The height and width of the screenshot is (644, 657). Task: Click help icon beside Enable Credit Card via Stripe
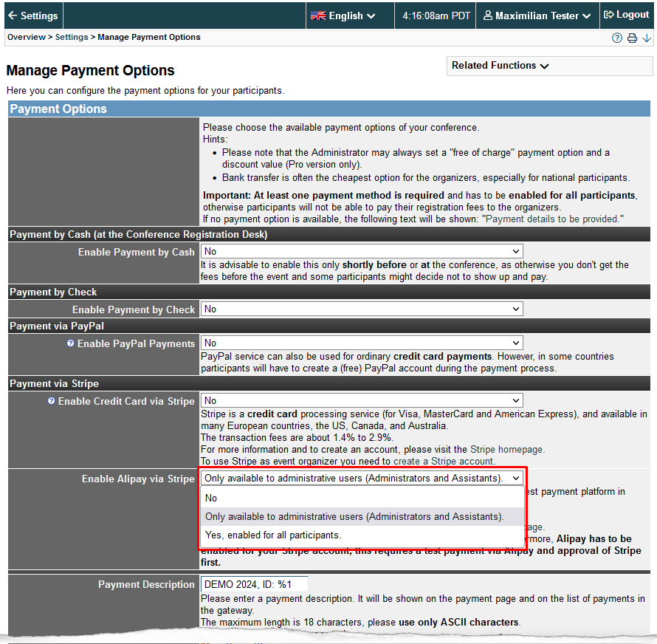click(x=51, y=401)
